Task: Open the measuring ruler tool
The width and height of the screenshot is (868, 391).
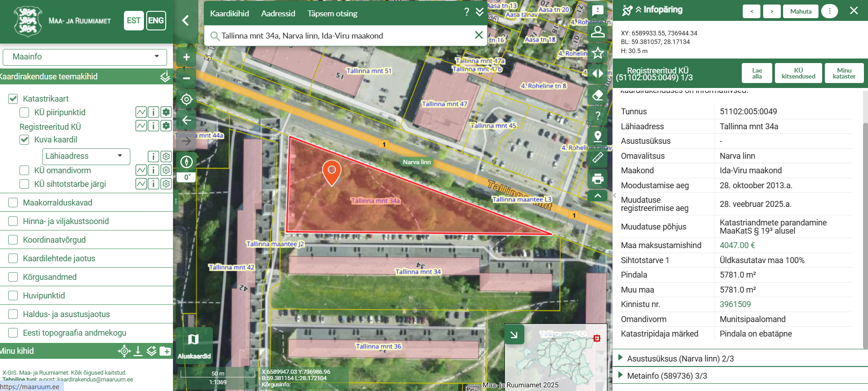Action: pyautogui.click(x=598, y=158)
